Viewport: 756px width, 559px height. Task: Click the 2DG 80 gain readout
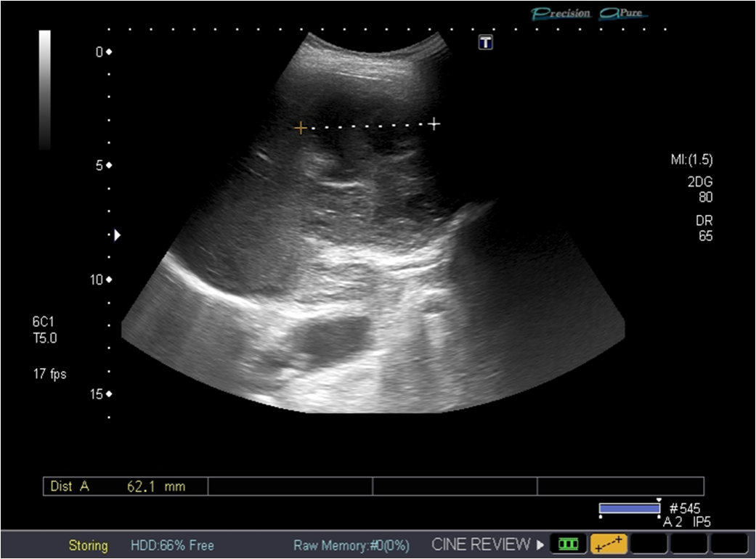point(700,190)
